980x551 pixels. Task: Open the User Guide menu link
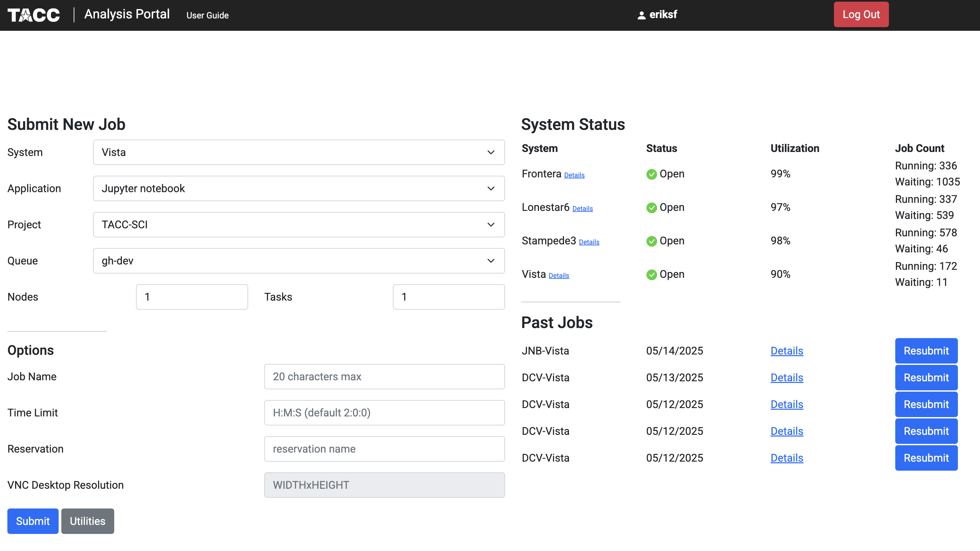(207, 16)
